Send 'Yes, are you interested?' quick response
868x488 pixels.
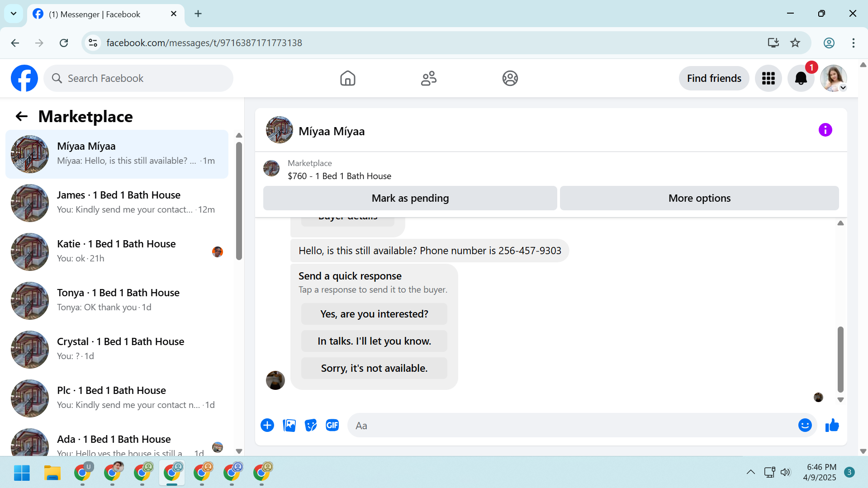(x=374, y=314)
